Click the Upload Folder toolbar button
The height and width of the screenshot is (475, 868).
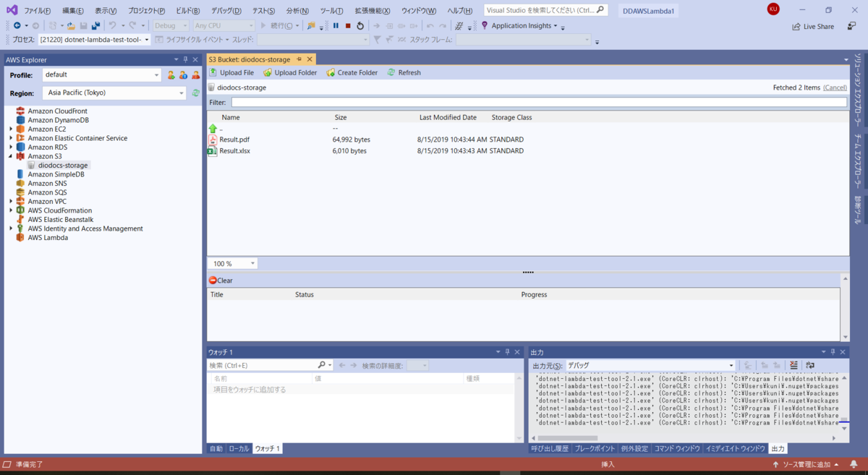click(x=290, y=72)
